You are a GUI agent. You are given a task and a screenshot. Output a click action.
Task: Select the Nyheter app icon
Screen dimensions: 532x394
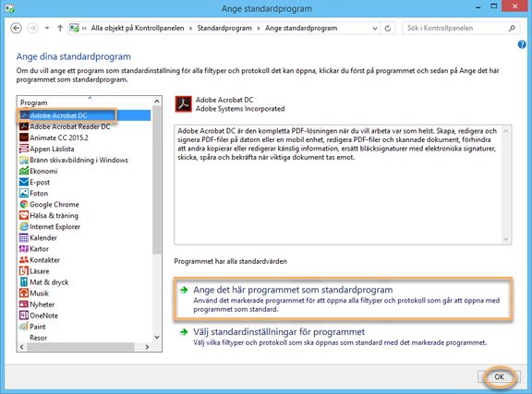point(24,304)
